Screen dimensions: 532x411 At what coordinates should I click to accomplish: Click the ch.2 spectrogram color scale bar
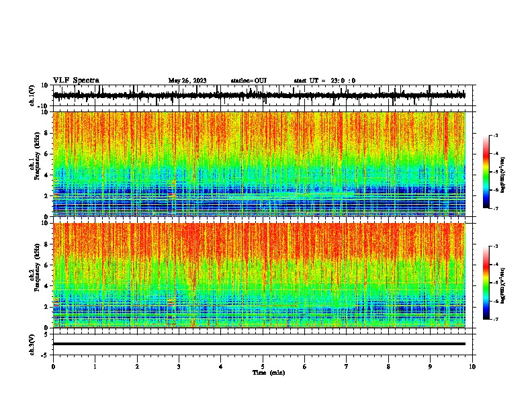point(486,283)
